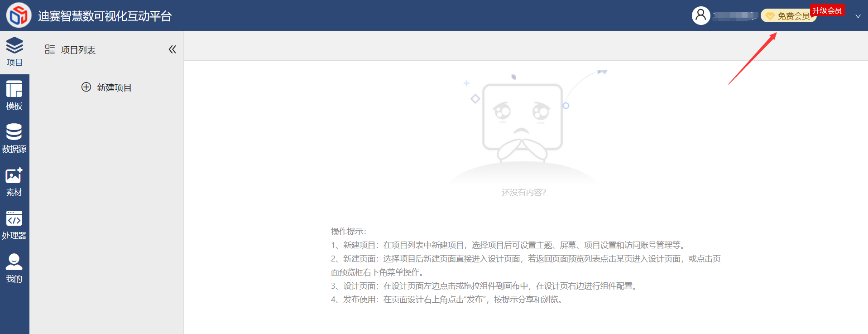Click the blurred username in the header

pyautogui.click(x=735, y=16)
